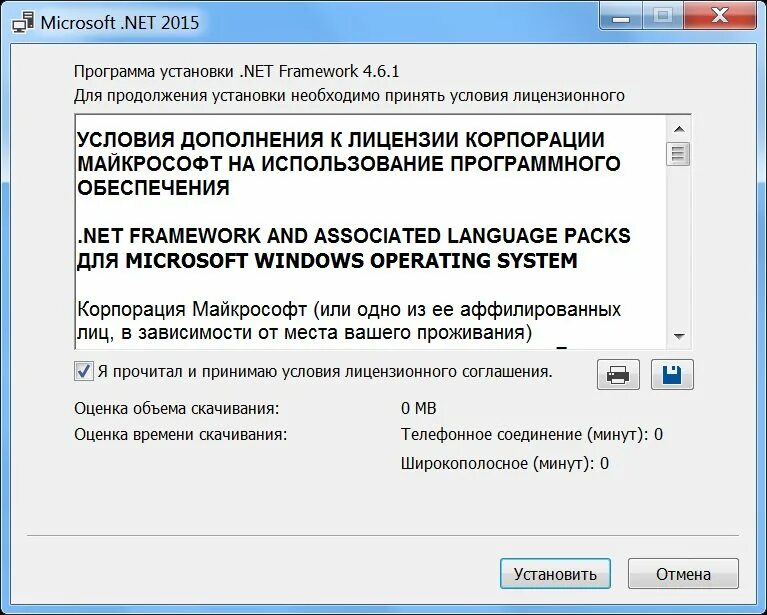767x615 pixels.
Task: Close the Microsoft .NET 2015 window
Action: 720,17
